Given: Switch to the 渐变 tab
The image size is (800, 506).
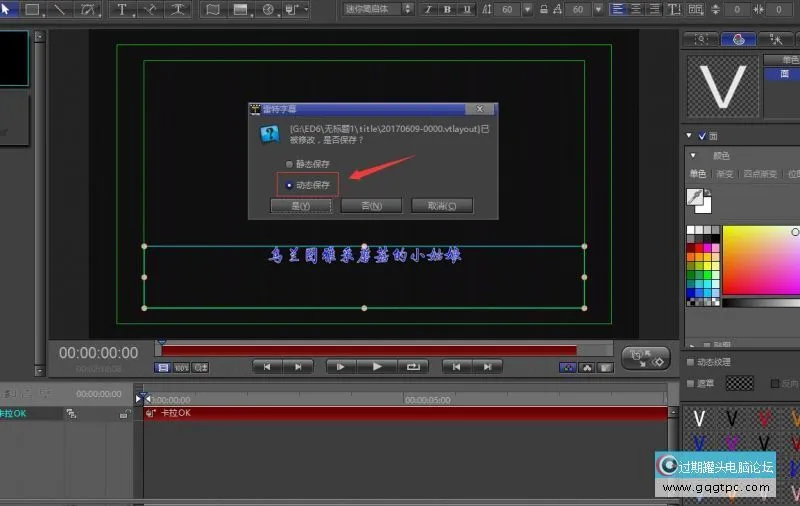Looking at the screenshot, I should click(725, 174).
